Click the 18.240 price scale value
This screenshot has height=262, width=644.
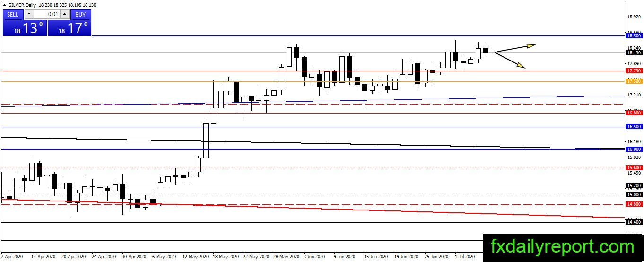[x=634, y=48]
